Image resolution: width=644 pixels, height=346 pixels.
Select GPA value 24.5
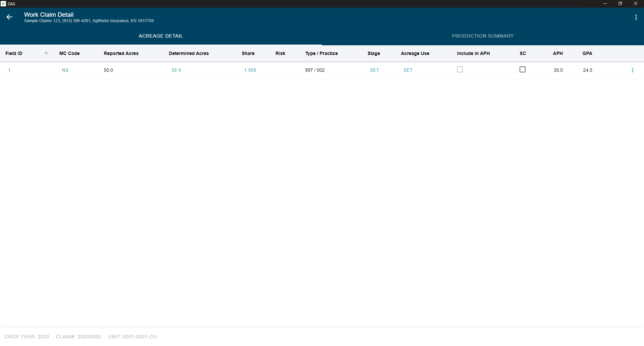click(588, 70)
